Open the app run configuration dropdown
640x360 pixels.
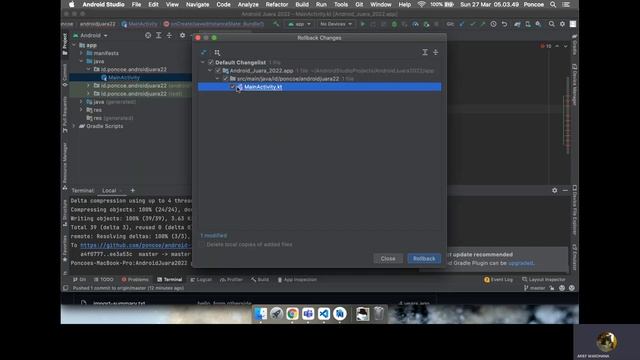[299, 24]
